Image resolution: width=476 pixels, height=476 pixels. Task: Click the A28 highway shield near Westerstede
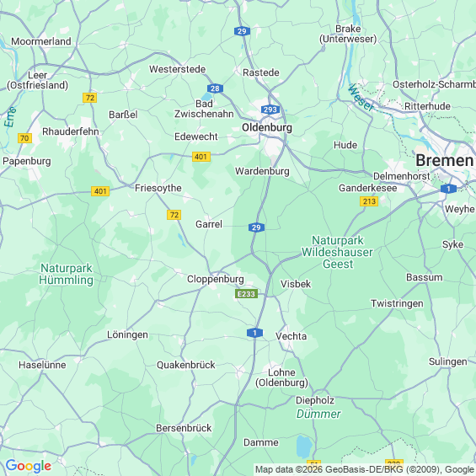point(215,88)
